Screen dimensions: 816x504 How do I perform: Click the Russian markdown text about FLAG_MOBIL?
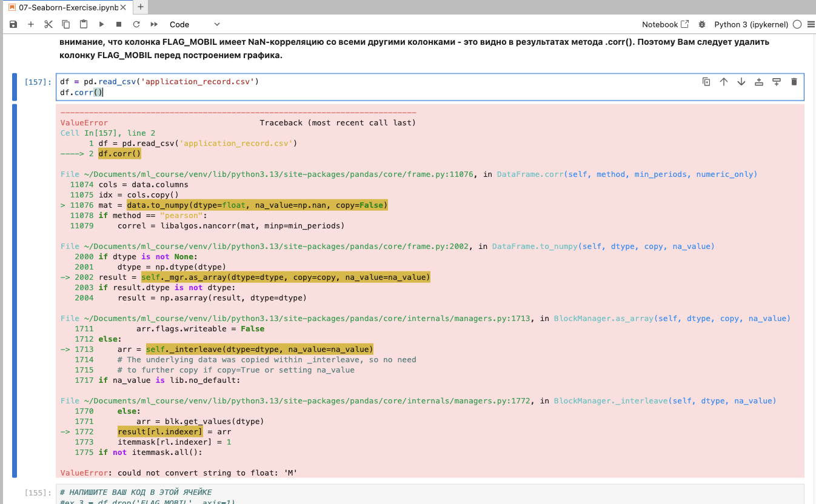pyautogui.click(x=414, y=49)
